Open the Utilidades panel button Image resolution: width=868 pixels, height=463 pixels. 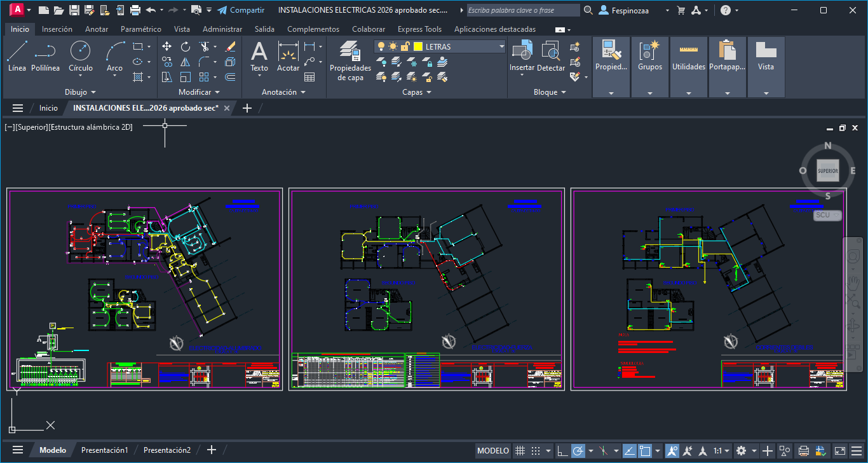coord(689,67)
